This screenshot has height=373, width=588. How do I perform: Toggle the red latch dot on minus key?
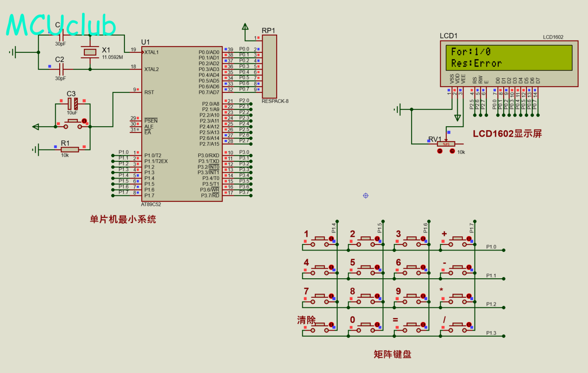469,267
